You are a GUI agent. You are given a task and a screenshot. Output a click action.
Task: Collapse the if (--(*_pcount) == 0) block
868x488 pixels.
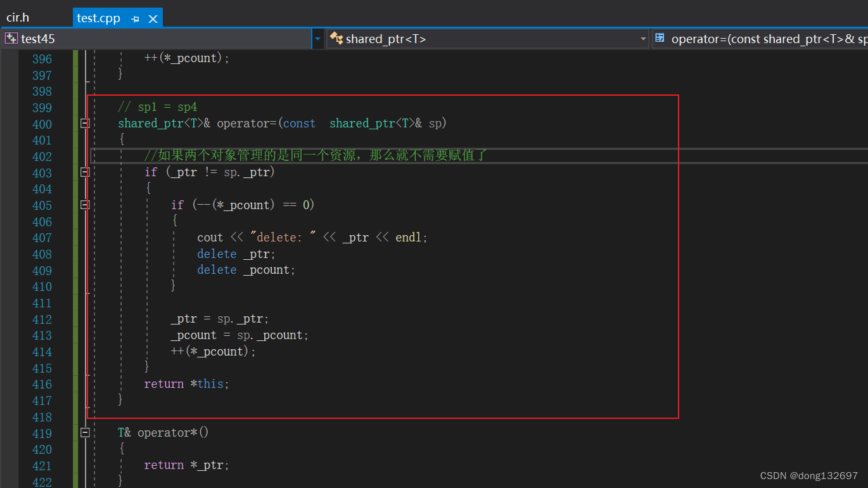85,205
